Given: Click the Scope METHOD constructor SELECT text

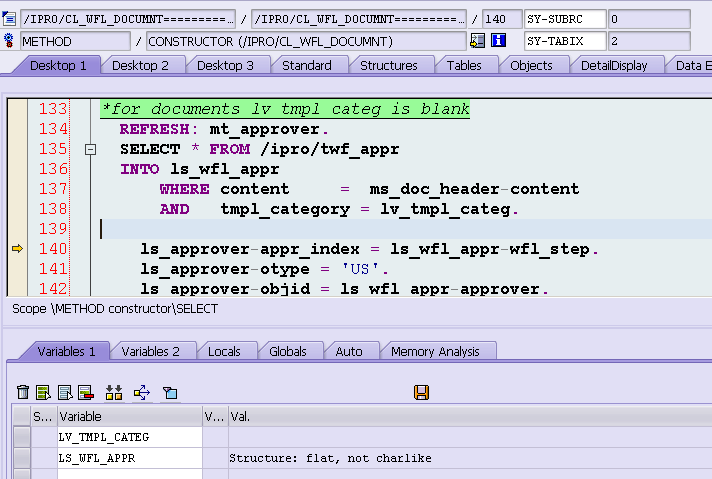Looking at the screenshot, I should tap(115, 309).
